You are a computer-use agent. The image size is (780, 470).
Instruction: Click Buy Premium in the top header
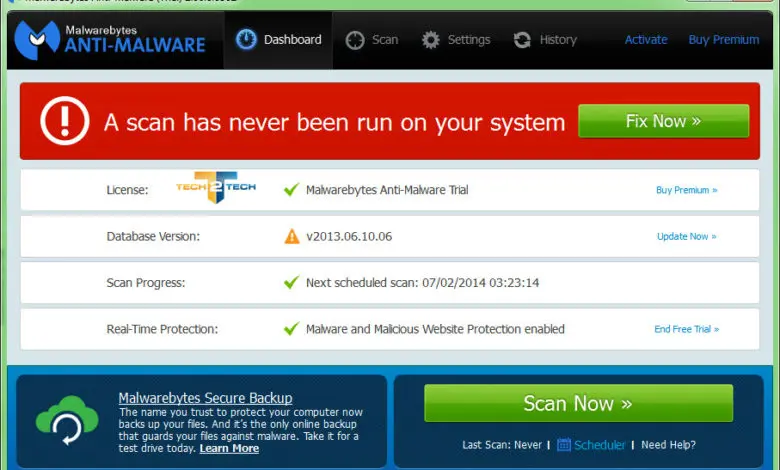pyautogui.click(x=724, y=40)
